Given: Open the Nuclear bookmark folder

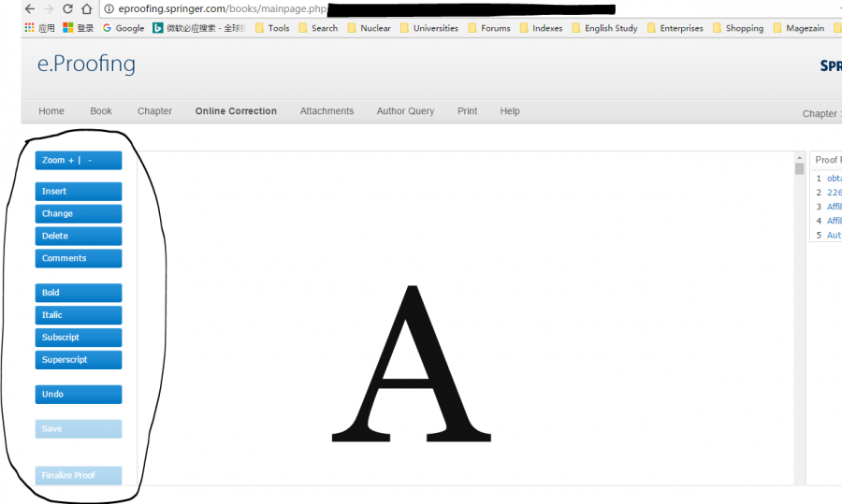Looking at the screenshot, I should pyautogui.click(x=369, y=28).
